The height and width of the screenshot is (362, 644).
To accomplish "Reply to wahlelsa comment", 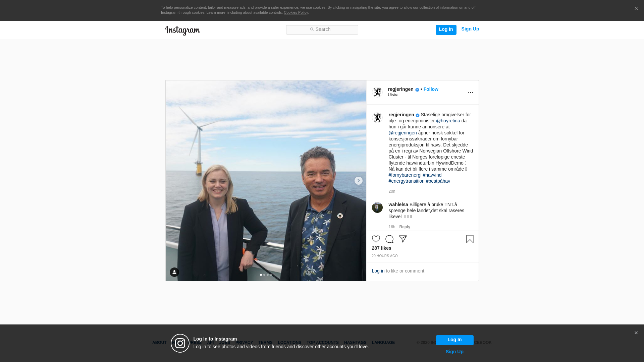I will (x=405, y=227).
